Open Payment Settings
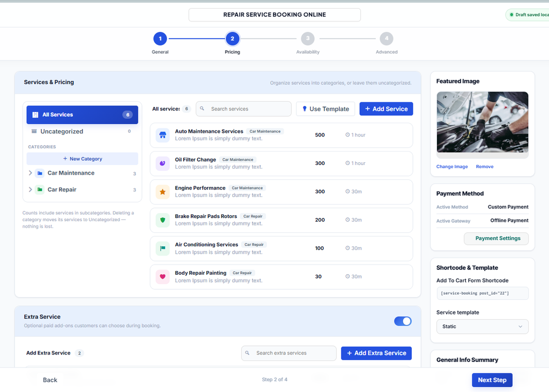549x392 pixels. click(x=496, y=238)
